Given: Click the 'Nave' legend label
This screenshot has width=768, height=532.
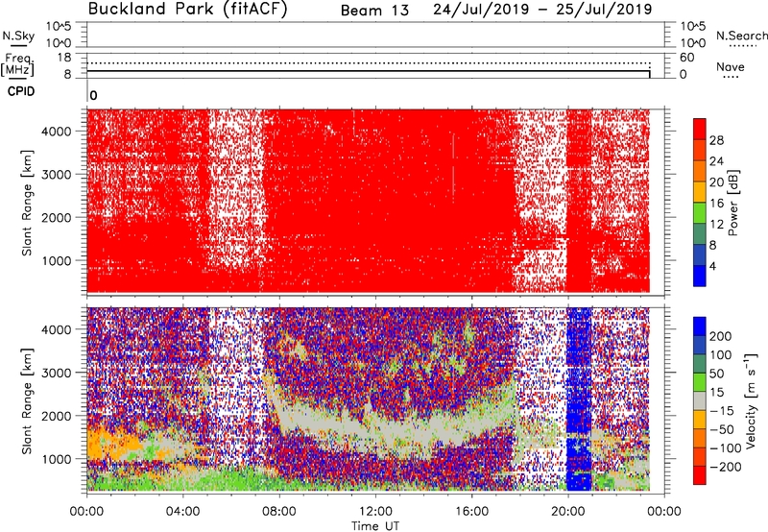Looking at the screenshot, I should pyautogui.click(x=731, y=67).
